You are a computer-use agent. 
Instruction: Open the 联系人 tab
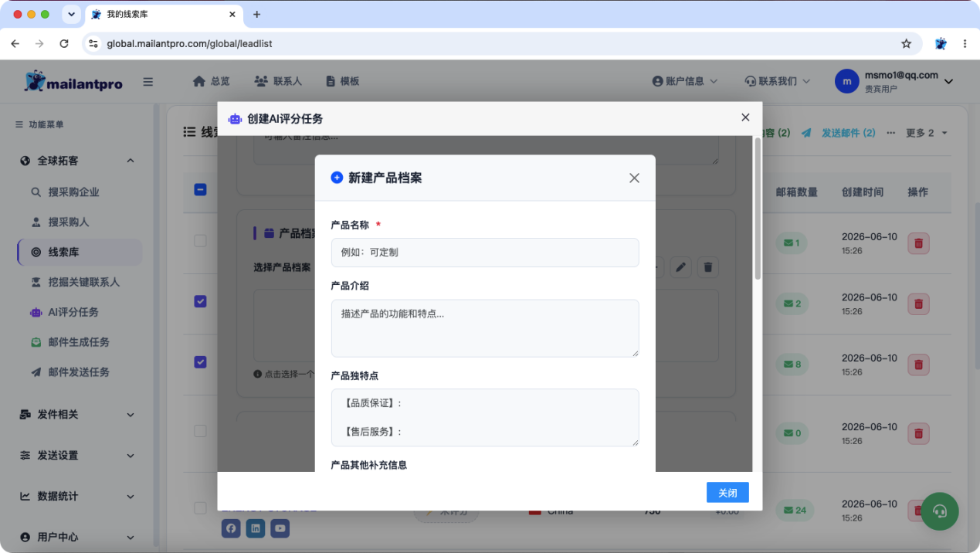click(x=278, y=81)
